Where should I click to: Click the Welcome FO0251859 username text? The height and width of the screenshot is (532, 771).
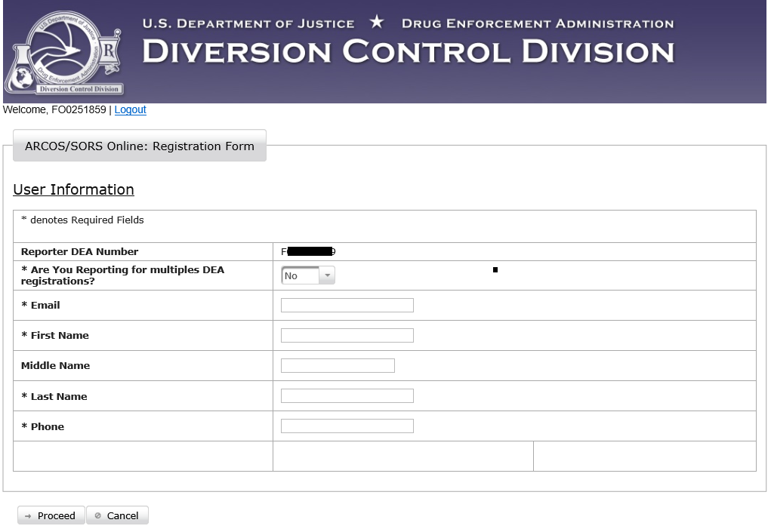(54, 110)
